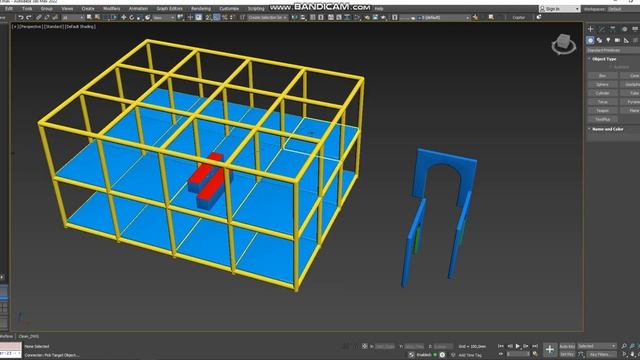This screenshot has height=360, width=640.
Task: Open Create Selection Set dropdown
Action: tap(267, 18)
